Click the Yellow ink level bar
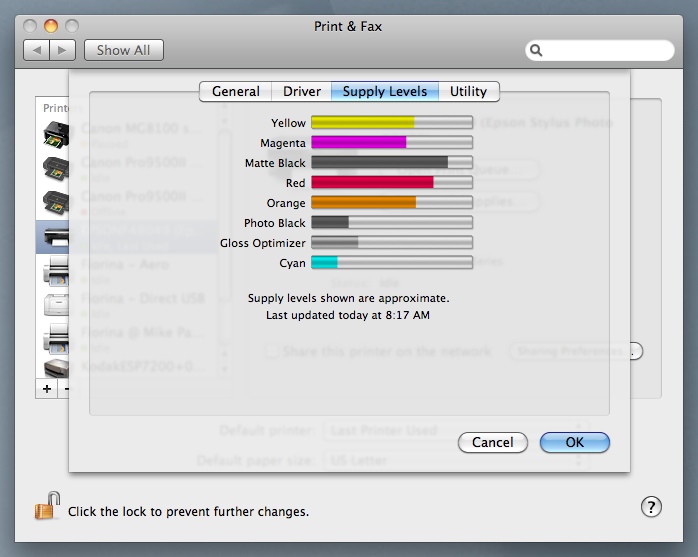 tap(391, 123)
